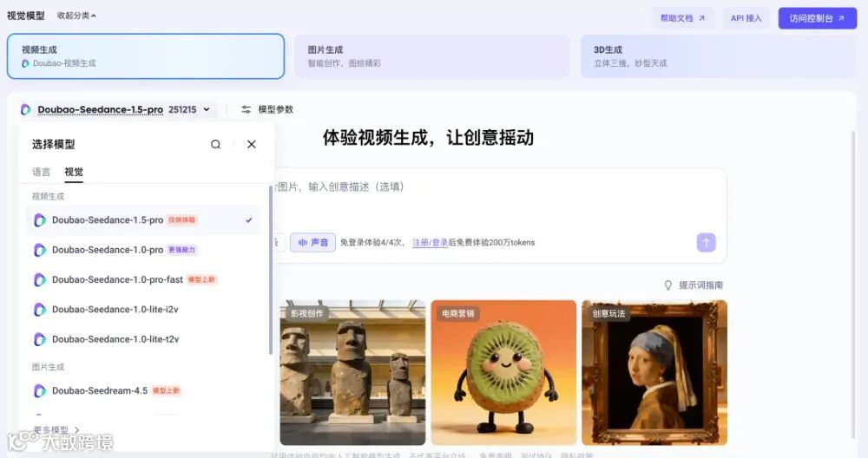Click the arrow icon on 帮助文档 button
Viewport: 868px width, 458px height.
[701, 18]
